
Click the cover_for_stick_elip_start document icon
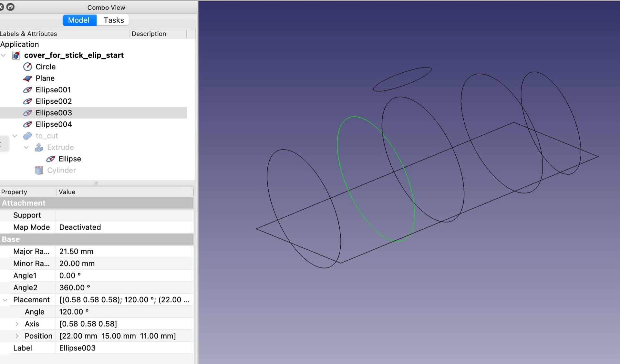point(16,55)
